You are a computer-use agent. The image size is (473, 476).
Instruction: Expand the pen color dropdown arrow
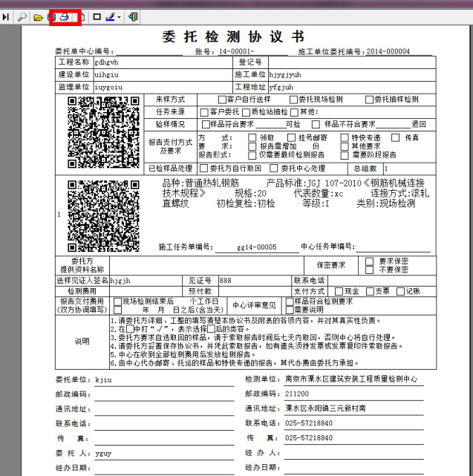[x=119, y=16]
